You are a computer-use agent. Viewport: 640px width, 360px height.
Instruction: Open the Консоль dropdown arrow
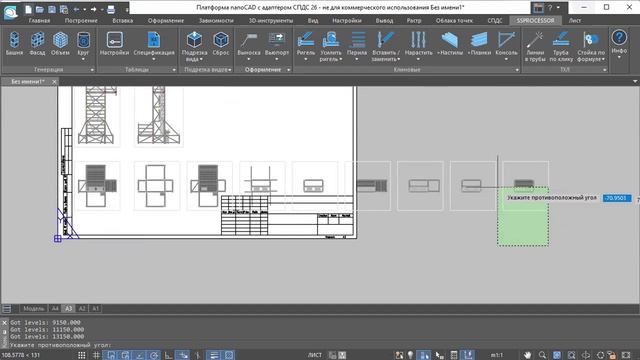pos(506,59)
